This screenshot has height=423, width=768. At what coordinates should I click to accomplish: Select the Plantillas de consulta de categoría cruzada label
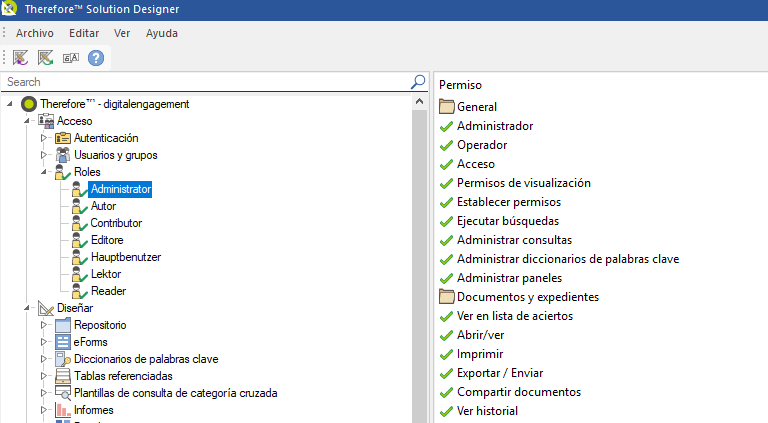coord(176,393)
